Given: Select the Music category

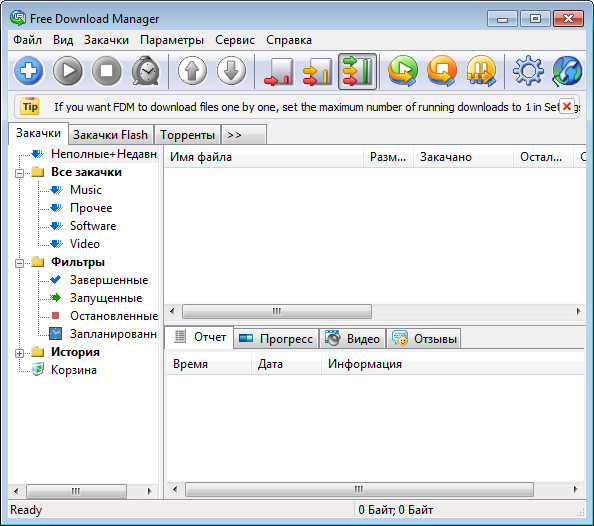Looking at the screenshot, I should pos(86,190).
